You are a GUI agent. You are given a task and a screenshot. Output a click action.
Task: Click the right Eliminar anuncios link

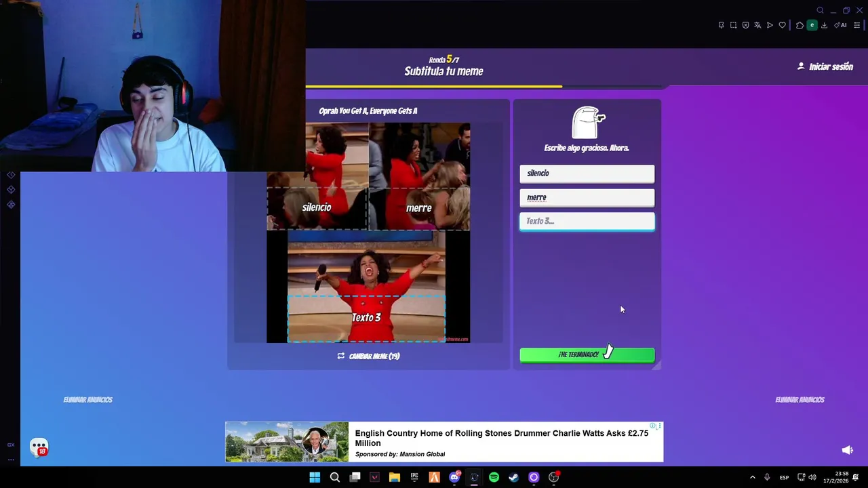800,400
